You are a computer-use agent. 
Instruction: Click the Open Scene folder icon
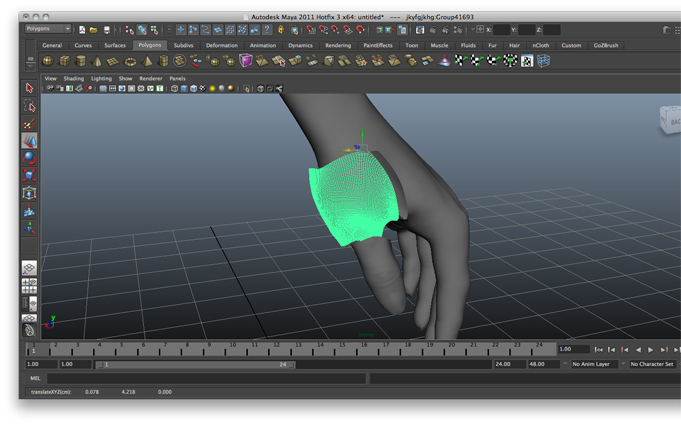coord(93,30)
